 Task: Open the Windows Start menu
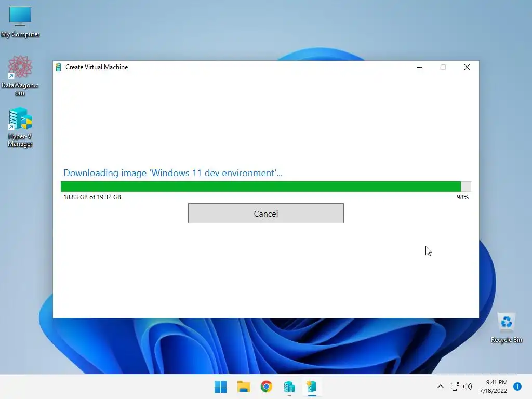(220, 387)
